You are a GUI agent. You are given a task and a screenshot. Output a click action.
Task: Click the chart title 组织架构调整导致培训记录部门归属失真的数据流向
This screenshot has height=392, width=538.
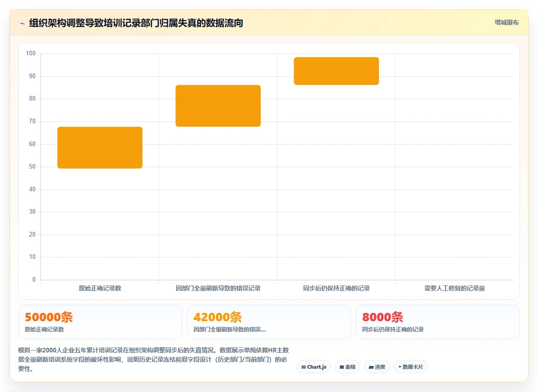point(136,23)
